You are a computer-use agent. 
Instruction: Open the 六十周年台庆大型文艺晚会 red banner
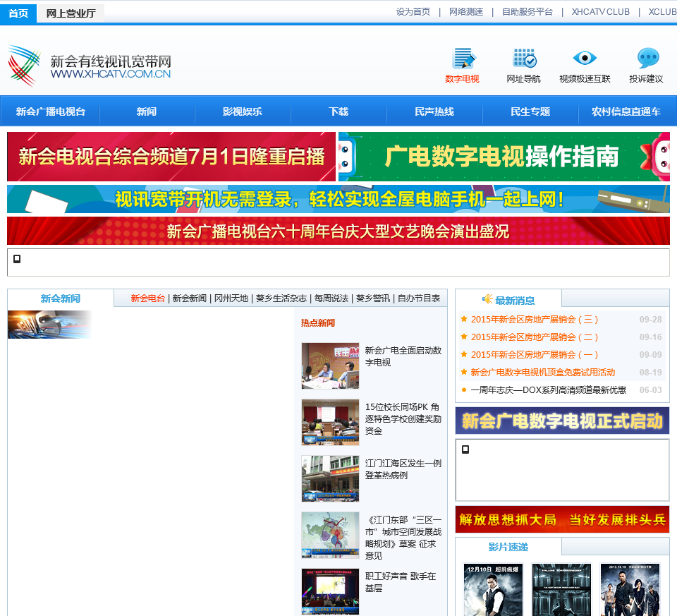click(338, 231)
